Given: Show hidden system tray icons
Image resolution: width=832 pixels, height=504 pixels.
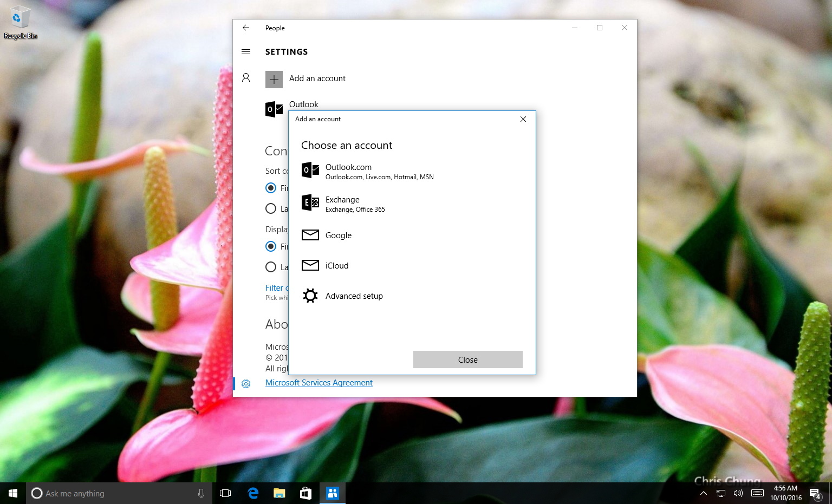Looking at the screenshot, I should [x=703, y=493].
